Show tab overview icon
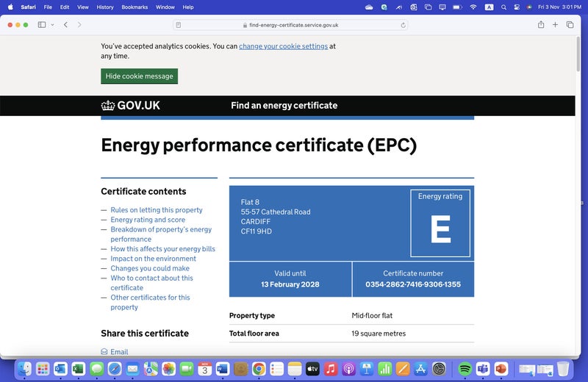The height and width of the screenshot is (382, 588). [570, 24]
